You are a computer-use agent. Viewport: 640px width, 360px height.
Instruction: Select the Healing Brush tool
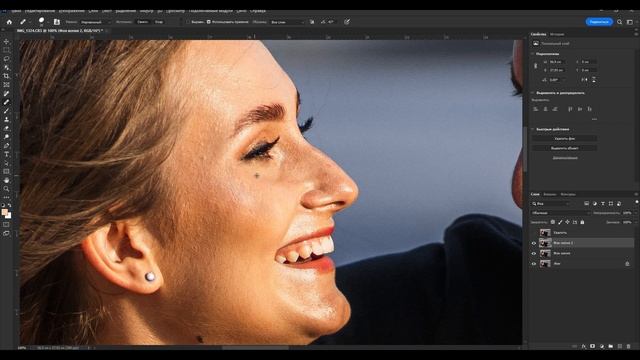pos(6,102)
